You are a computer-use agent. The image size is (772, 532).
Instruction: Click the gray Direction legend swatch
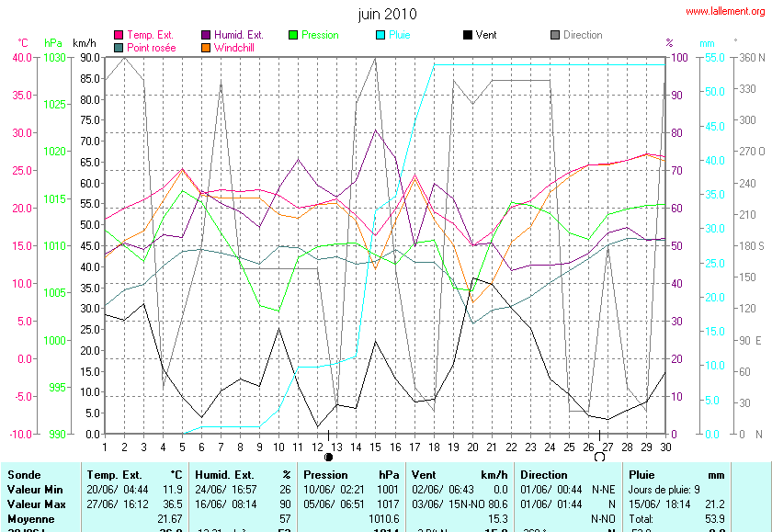click(x=555, y=35)
